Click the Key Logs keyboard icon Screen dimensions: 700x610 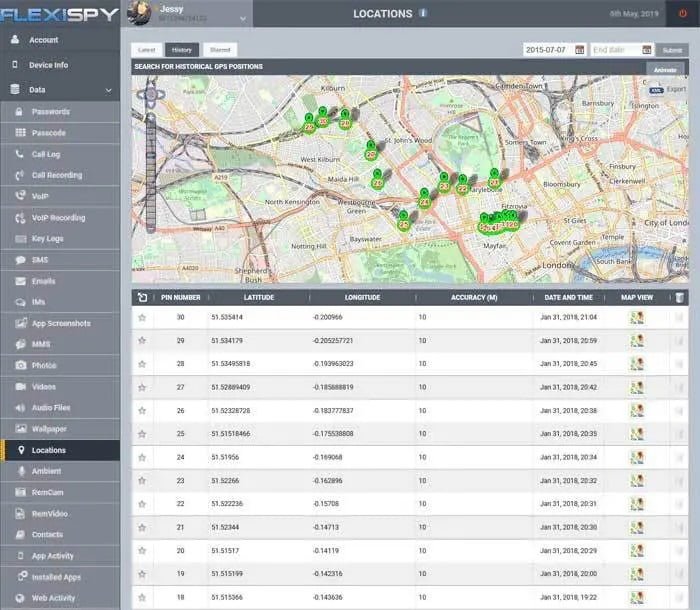(21, 238)
